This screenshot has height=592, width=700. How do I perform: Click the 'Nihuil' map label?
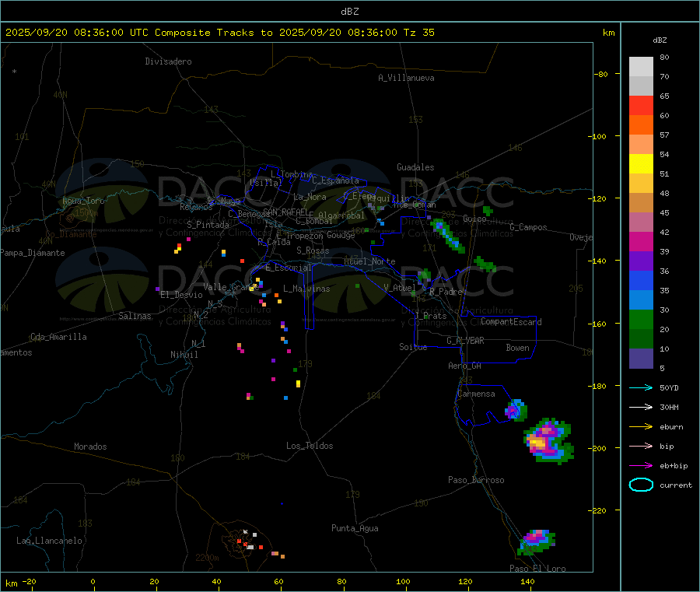click(x=184, y=355)
